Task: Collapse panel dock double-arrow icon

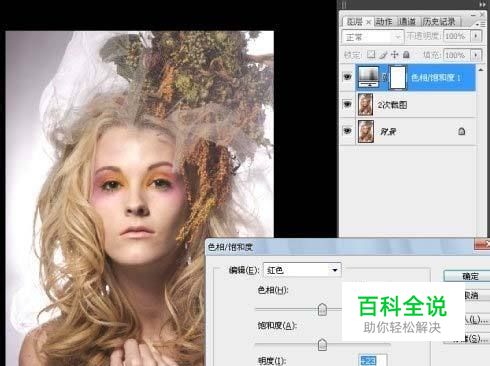Action: [x=482, y=4]
